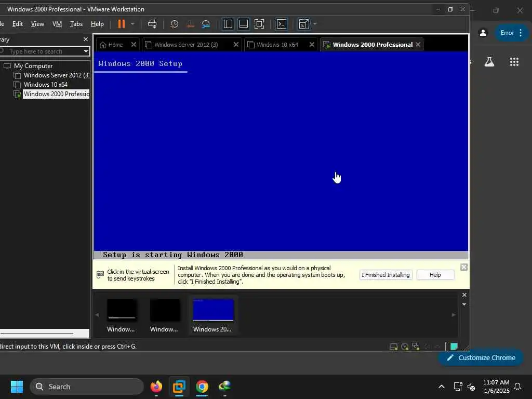Open VMware Workstation from the taskbar
The width and height of the screenshot is (532, 399).
pos(179,387)
